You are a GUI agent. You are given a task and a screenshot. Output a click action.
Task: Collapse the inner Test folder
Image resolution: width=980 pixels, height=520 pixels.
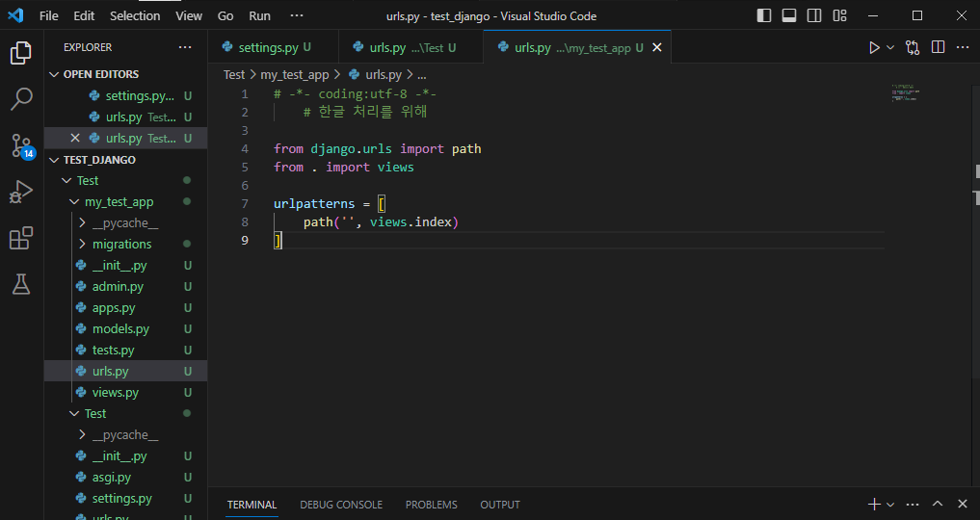click(125, 414)
